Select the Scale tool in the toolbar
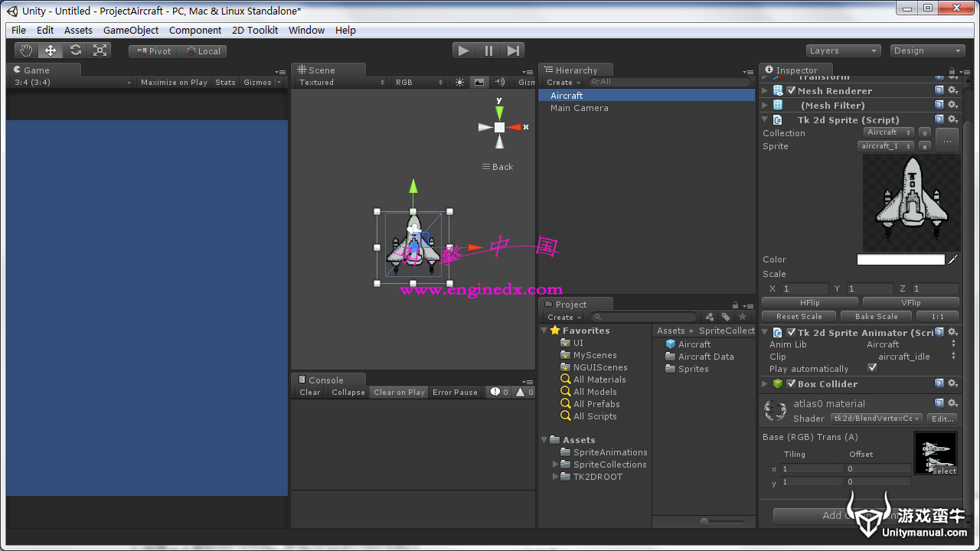The width and height of the screenshot is (980, 551). click(x=100, y=51)
